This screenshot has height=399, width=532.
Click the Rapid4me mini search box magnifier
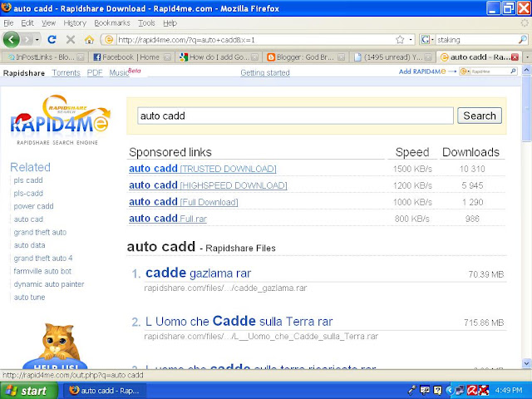514,71
